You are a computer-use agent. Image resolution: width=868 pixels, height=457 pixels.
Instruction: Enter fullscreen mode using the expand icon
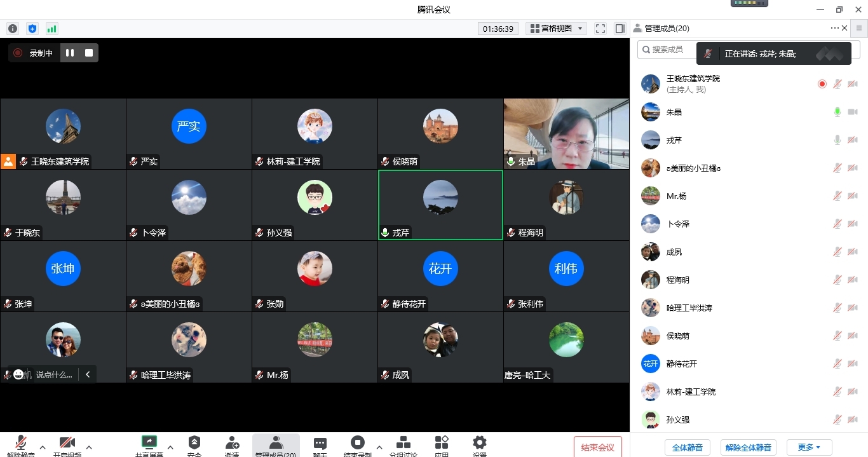tap(600, 29)
